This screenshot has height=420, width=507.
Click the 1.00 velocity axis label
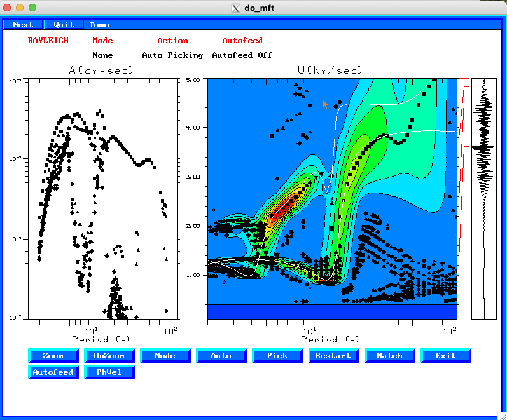(x=193, y=275)
